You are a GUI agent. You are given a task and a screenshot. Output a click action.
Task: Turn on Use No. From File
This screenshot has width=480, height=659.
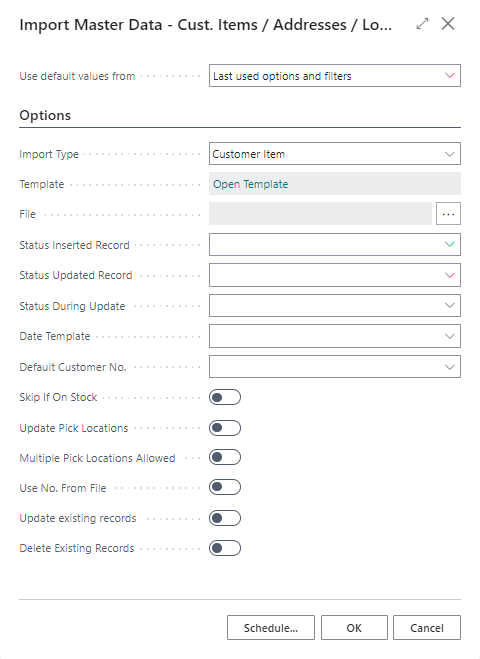pos(225,488)
